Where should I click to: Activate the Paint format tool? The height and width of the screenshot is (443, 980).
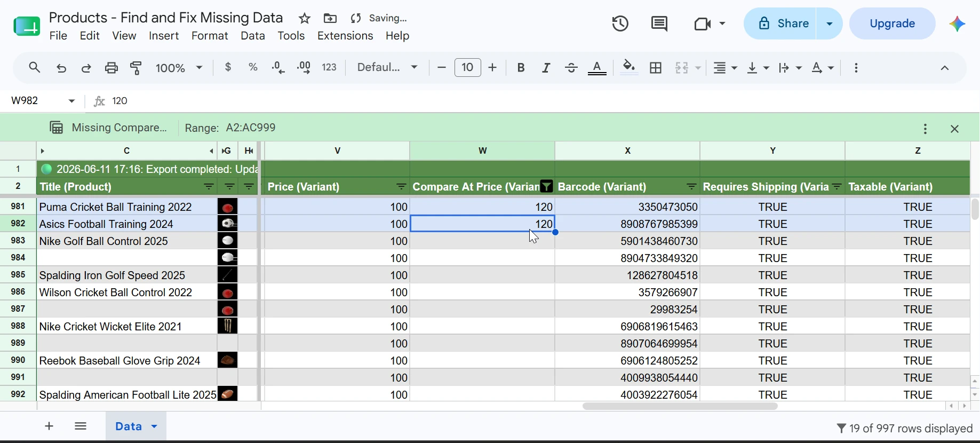point(137,68)
